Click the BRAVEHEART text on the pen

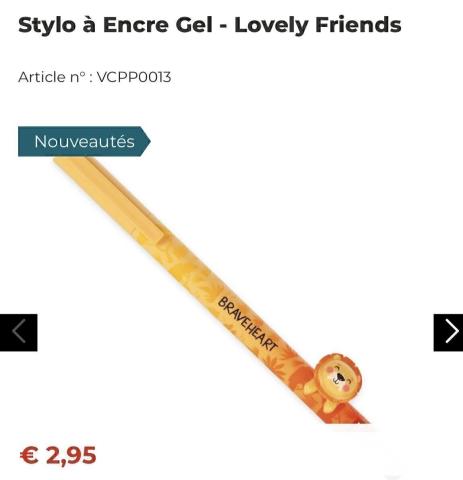247,324
